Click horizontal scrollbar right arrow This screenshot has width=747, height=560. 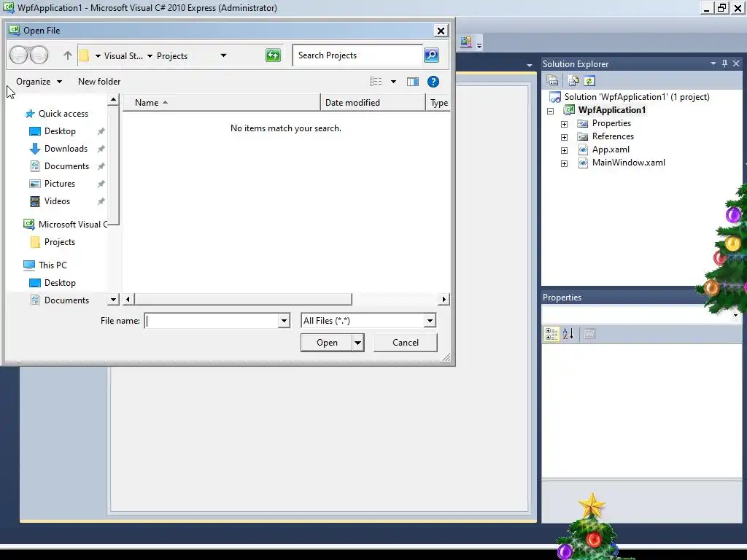444,299
